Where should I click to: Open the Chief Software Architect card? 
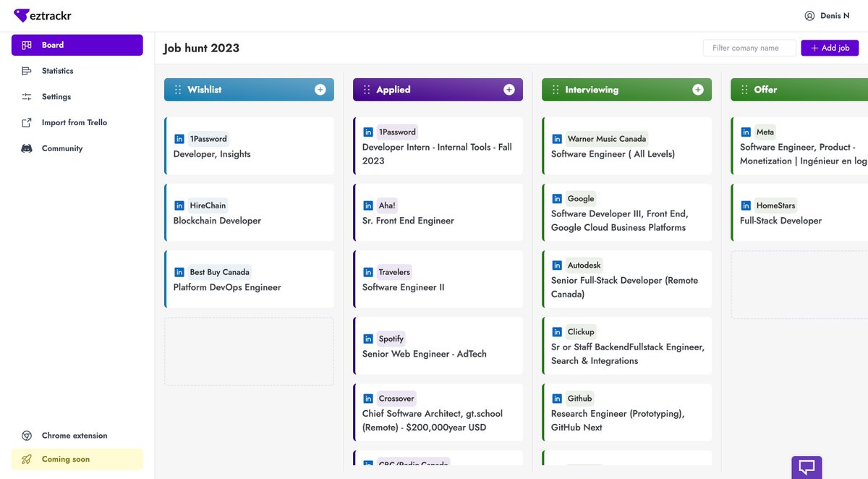click(x=438, y=412)
